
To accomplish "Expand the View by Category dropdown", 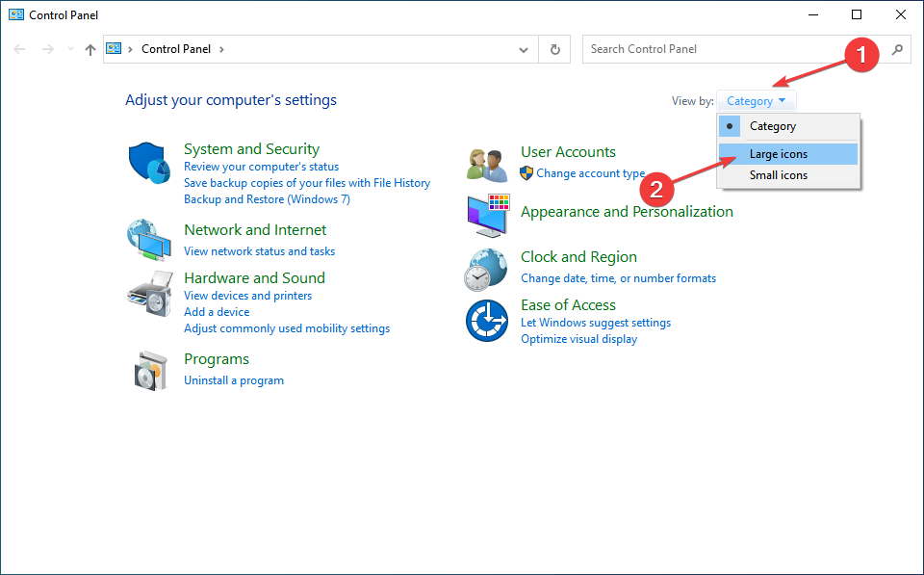I will [x=757, y=101].
